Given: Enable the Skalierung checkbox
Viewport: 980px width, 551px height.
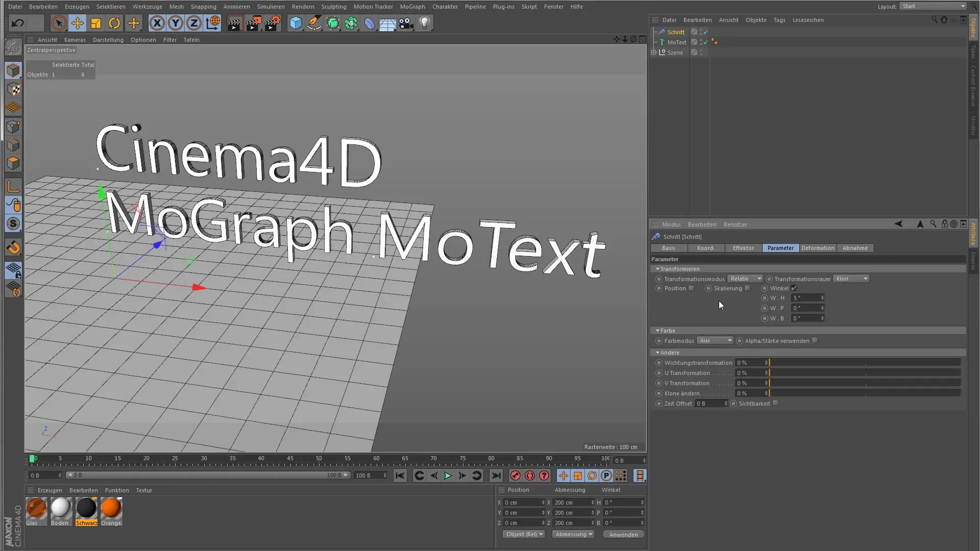Looking at the screenshot, I should (747, 288).
